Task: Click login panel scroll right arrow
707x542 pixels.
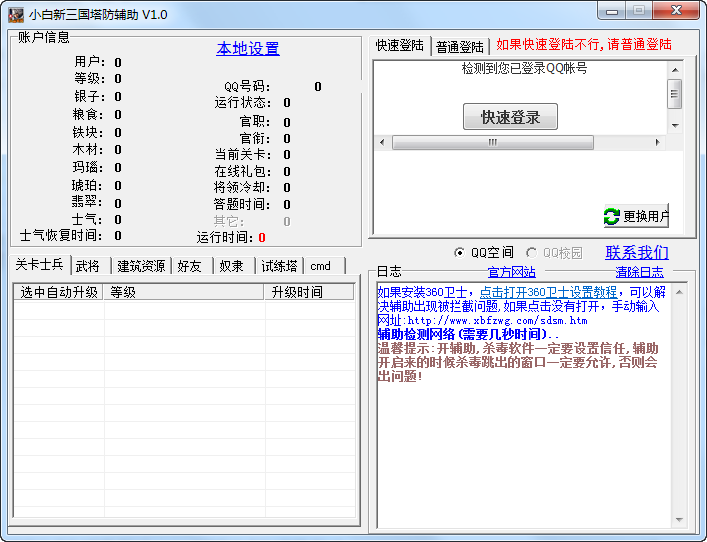Action: 658,142
